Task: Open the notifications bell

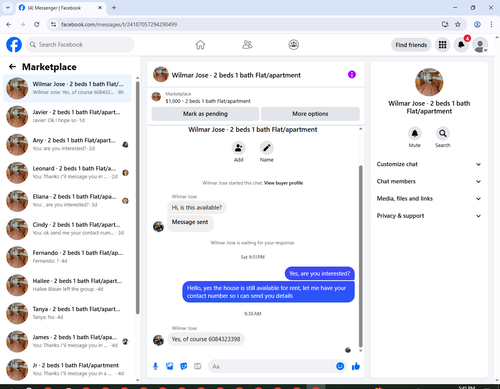Action: [461, 45]
